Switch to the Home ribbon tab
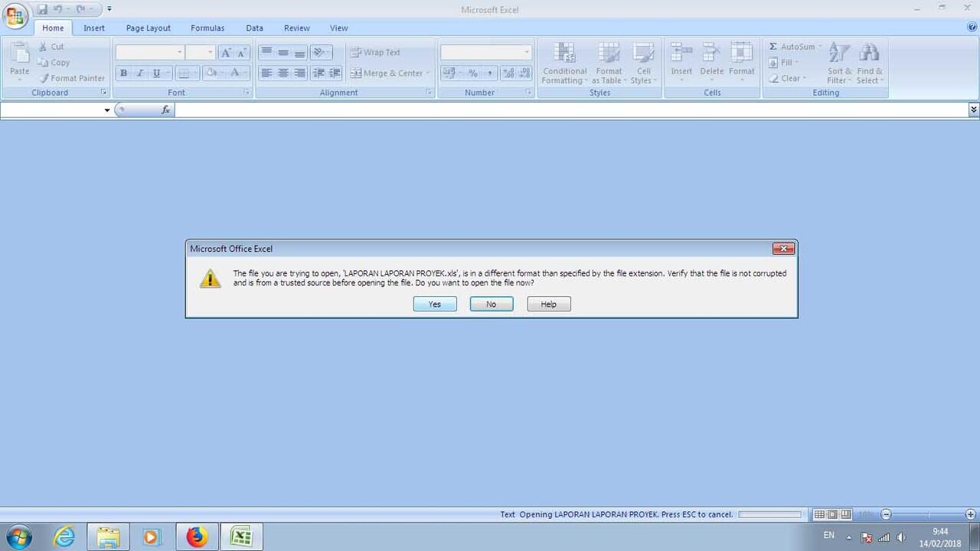 tap(53, 28)
